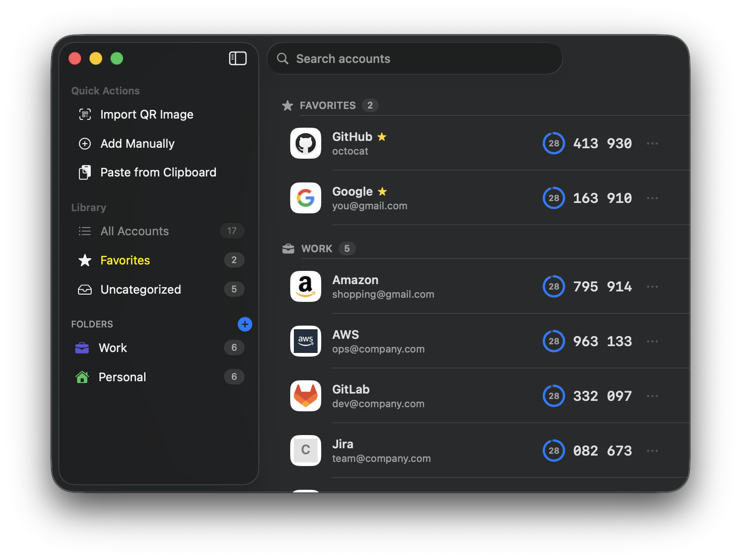Click the Work briefcase folder icon
741x560 pixels.
82,348
